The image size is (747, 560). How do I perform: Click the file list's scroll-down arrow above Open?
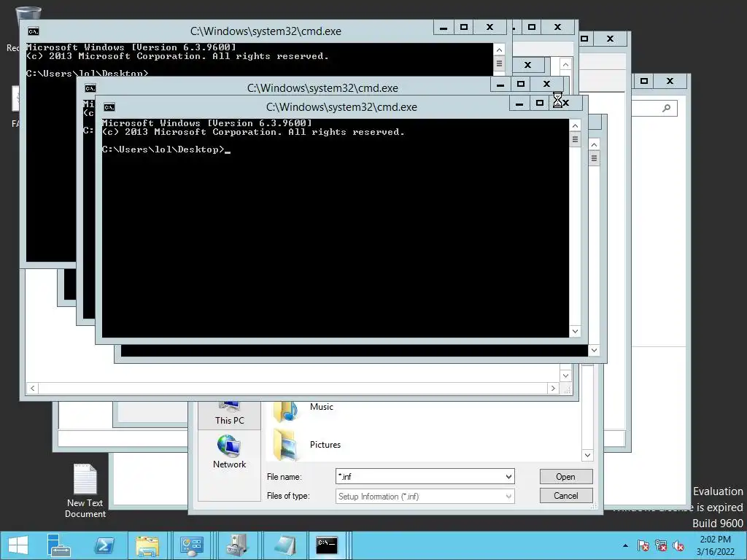[x=587, y=455]
